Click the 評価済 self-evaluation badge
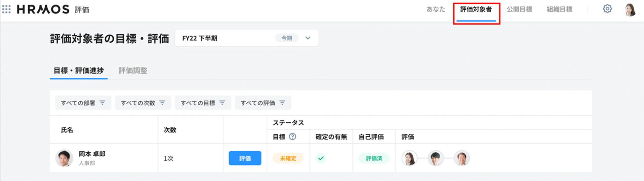Viewport: 644px width, 181px height. click(x=374, y=158)
